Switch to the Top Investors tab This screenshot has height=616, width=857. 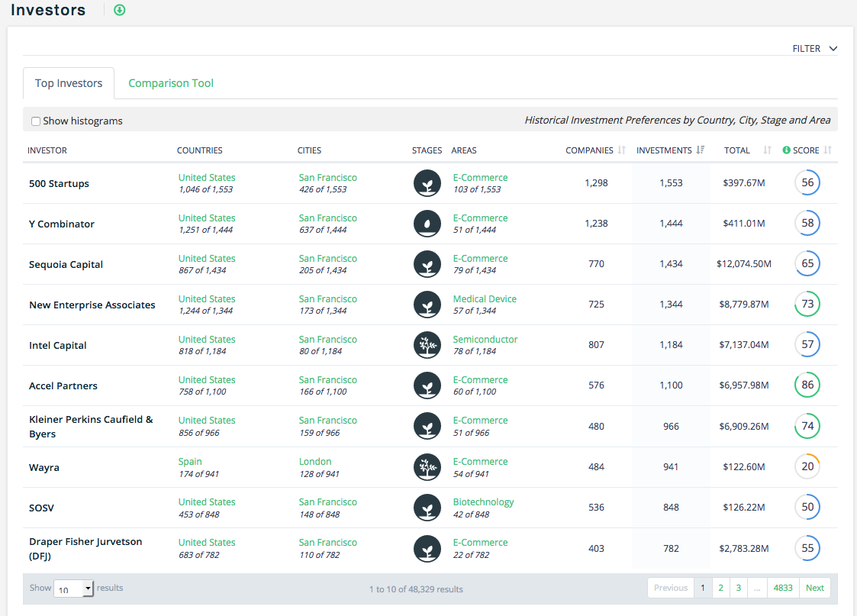pos(69,83)
